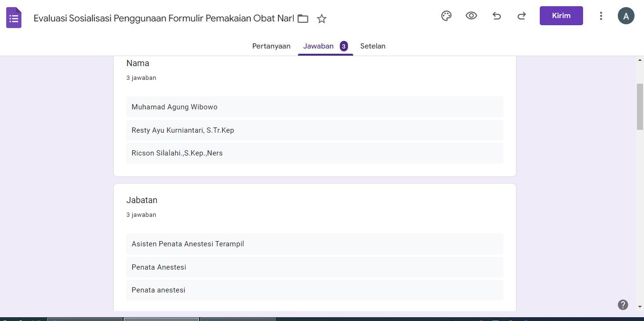Click the vertical scrollbar thumb
Viewport: 644px width, 321px height.
tap(640, 106)
